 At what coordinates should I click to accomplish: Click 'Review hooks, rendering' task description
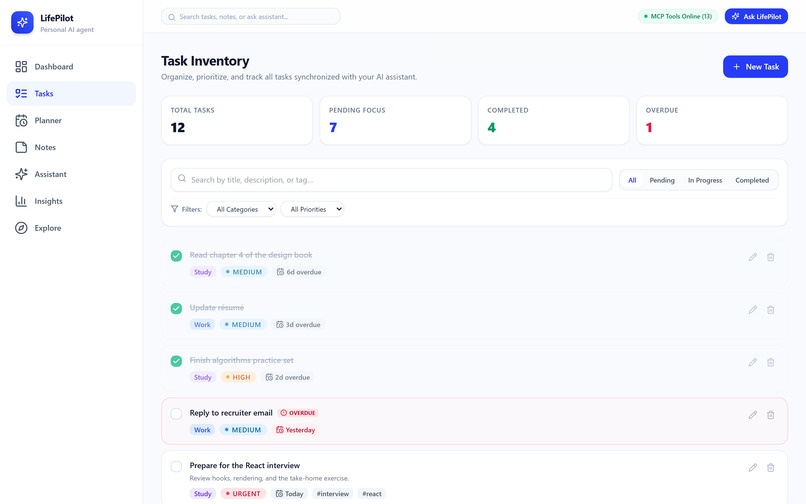click(x=269, y=478)
